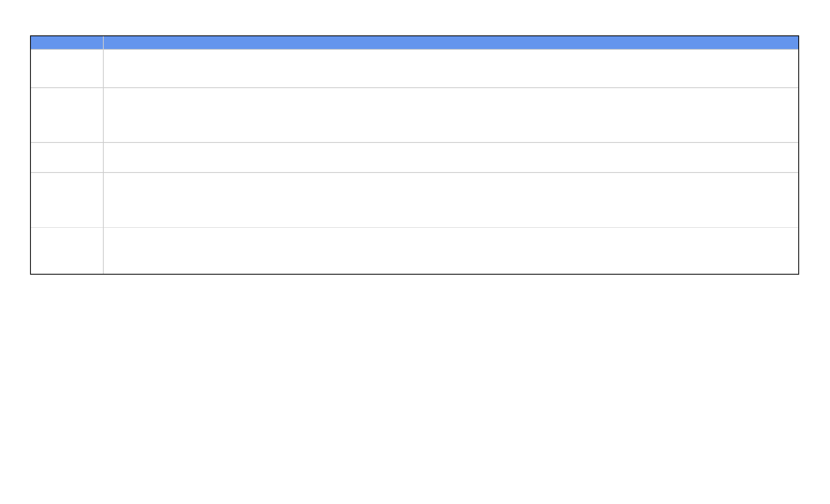830x504 pixels.
Task: Select the second row's left cell
Action: (67, 115)
